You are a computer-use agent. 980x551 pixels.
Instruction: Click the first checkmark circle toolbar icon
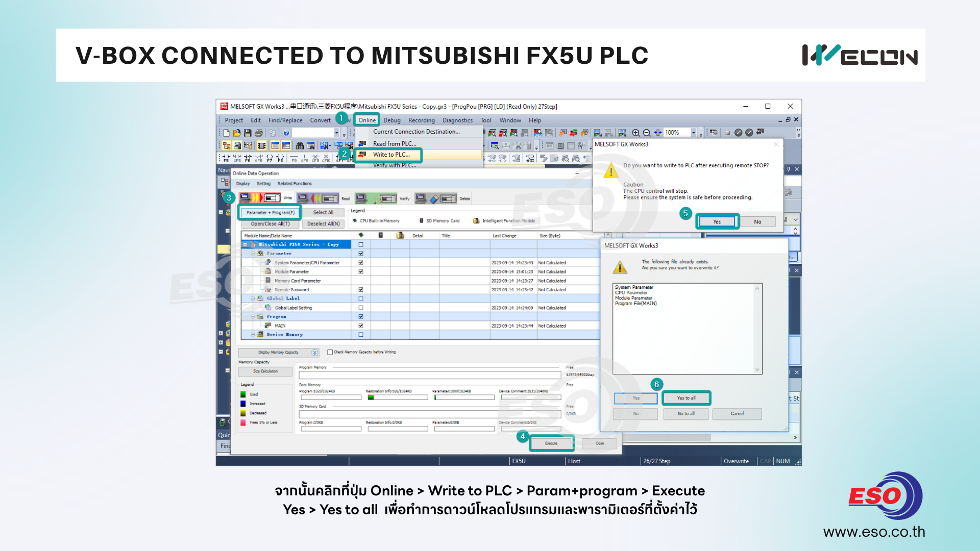[x=738, y=133]
